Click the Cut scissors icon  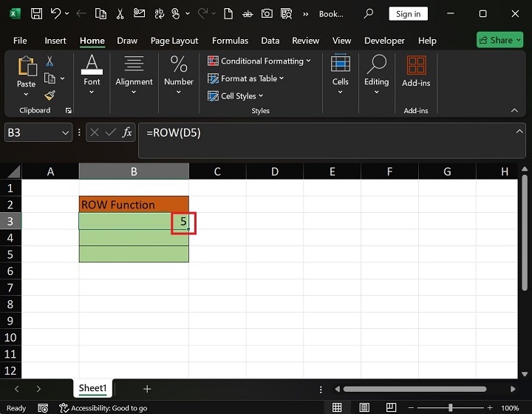[x=50, y=61]
